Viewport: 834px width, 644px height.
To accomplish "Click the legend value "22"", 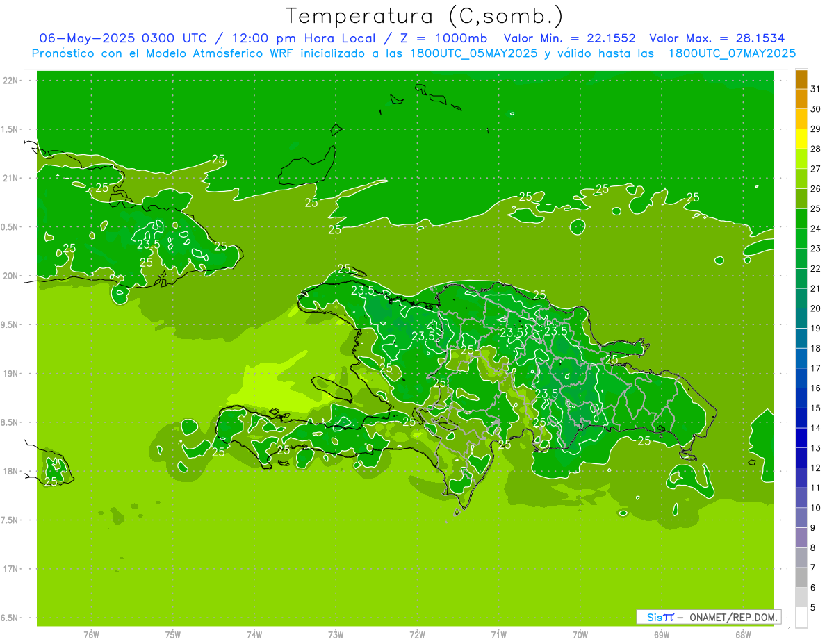I will (x=816, y=268).
